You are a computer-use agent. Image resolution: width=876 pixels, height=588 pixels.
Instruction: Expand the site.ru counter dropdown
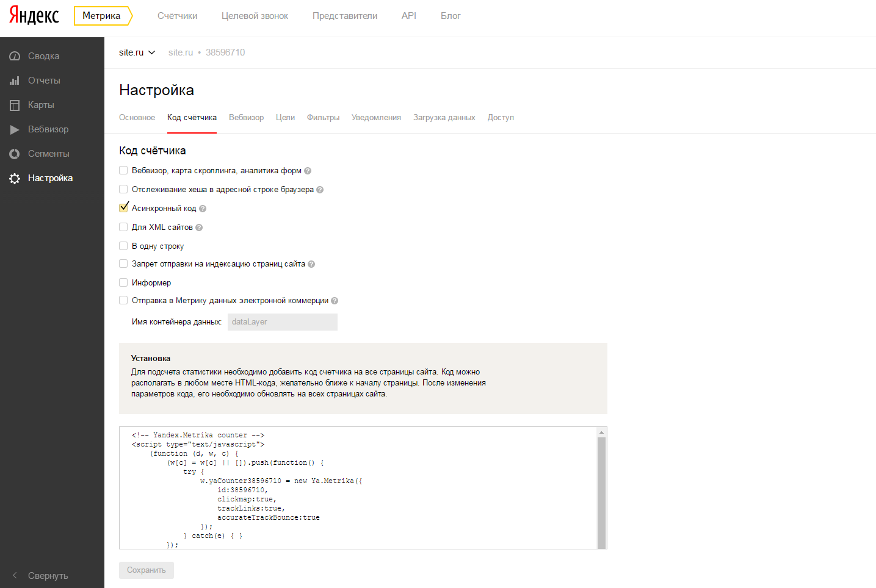pyautogui.click(x=137, y=52)
